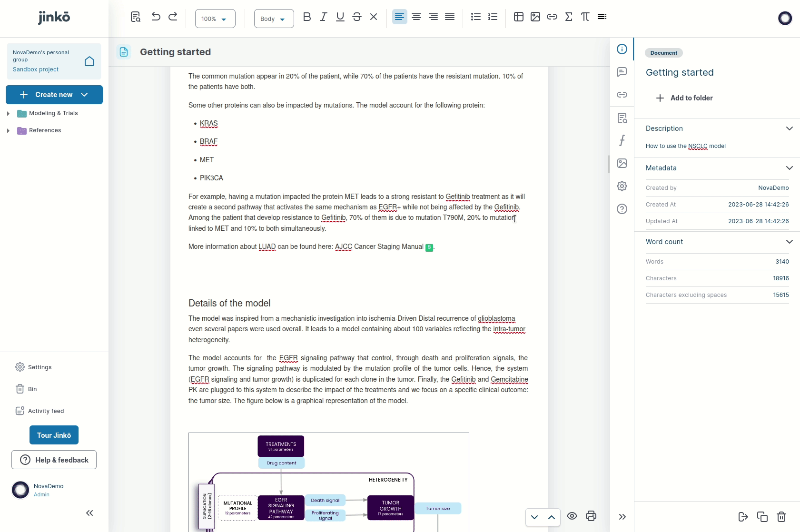Toggle the eye preview mode
The width and height of the screenshot is (800, 532).
tap(572, 516)
